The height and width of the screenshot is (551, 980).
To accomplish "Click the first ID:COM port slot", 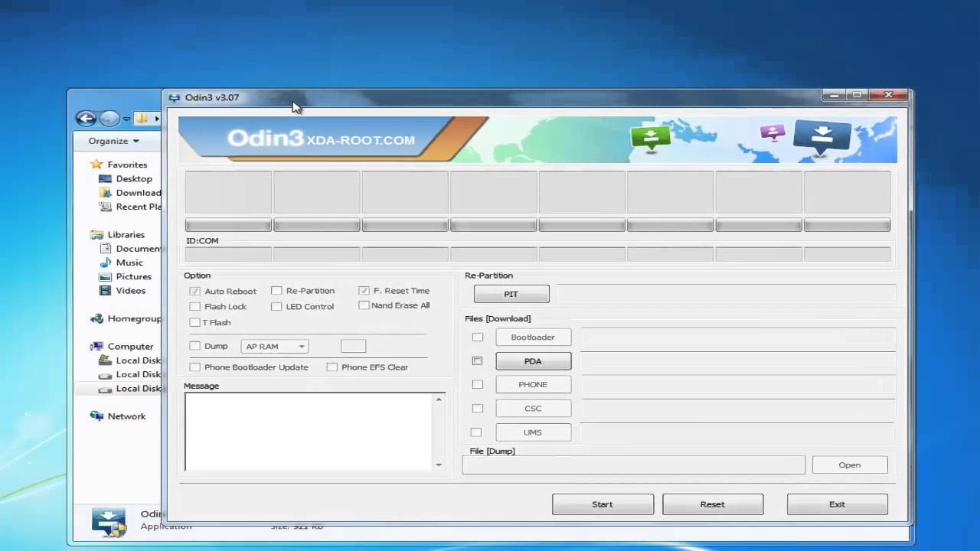I will click(228, 255).
